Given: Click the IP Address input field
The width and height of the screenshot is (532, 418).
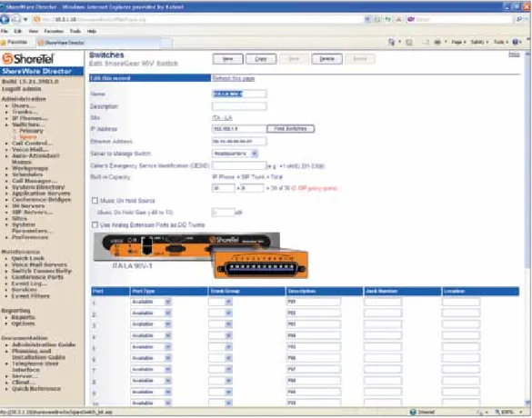Looking at the screenshot, I should point(239,129).
